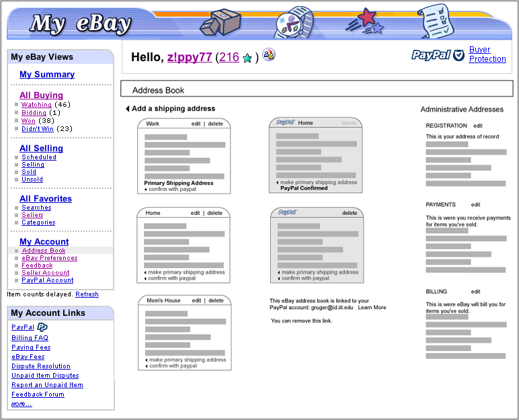The width and height of the screenshot is (519, 420).
Task: Open favorite Sellers
Action: (x=32, y=215)
